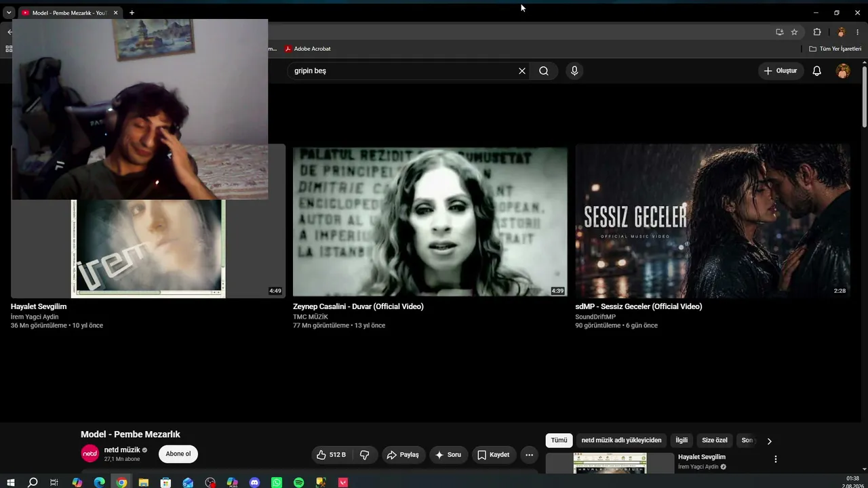The image size is (868, 488).
Task: Open Spotify from the taskbar
Action: pos(299,483)
